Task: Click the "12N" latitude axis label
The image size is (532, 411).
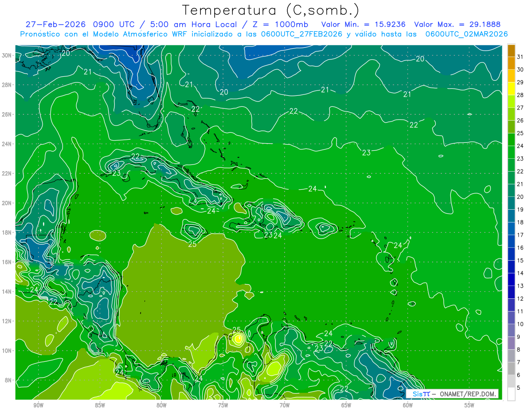Action: click(7, 321)
